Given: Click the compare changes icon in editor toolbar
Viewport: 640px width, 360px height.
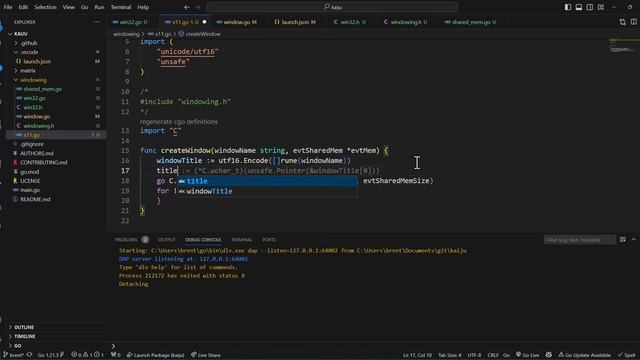Looking at the screenshot, I should (622, 22).
